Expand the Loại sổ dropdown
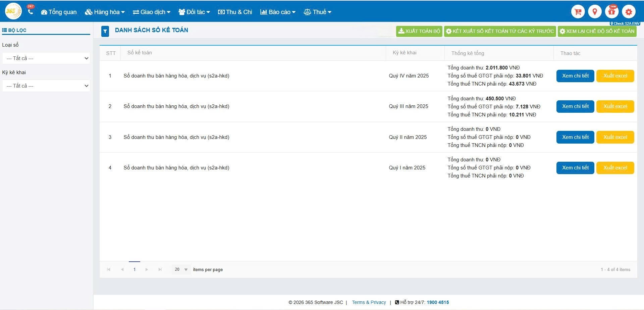 (46, 58)
